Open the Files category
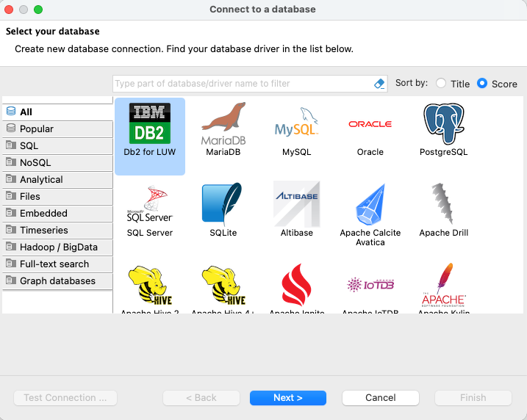This screenshot has width=527, height=420. [57, 196]
